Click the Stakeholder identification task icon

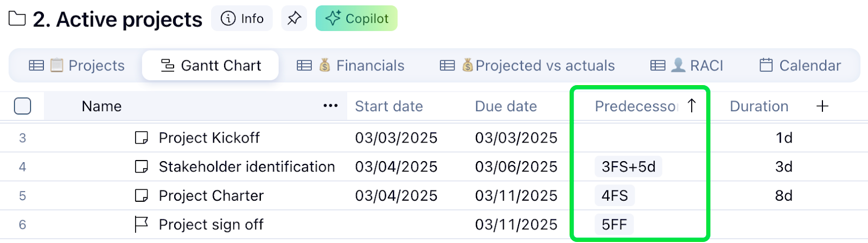(x=141, y=167)
